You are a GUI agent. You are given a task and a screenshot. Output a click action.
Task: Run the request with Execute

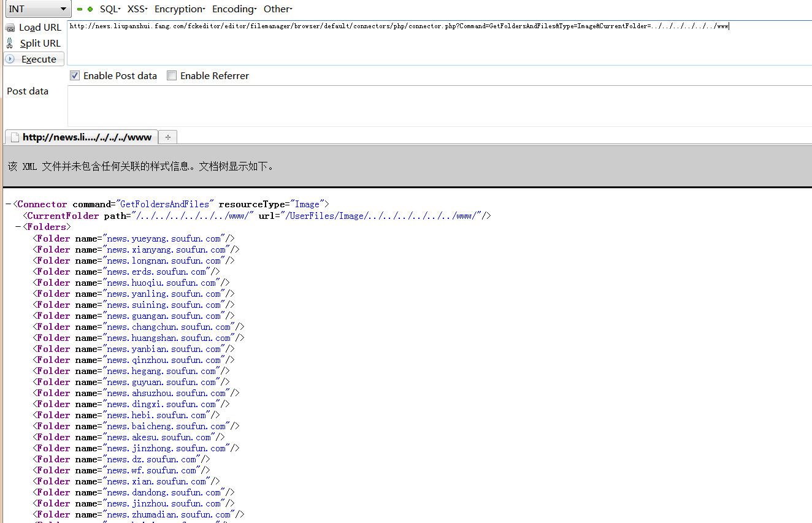point(34,59)
